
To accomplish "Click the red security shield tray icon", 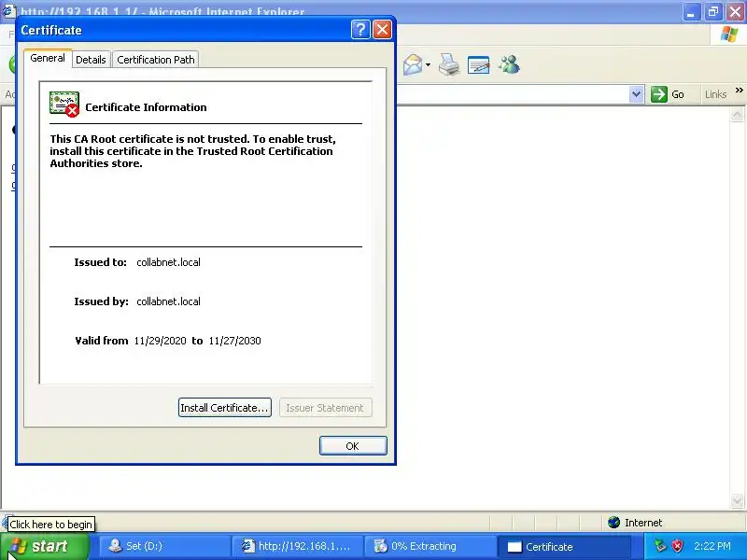I will tap(677, 546).
